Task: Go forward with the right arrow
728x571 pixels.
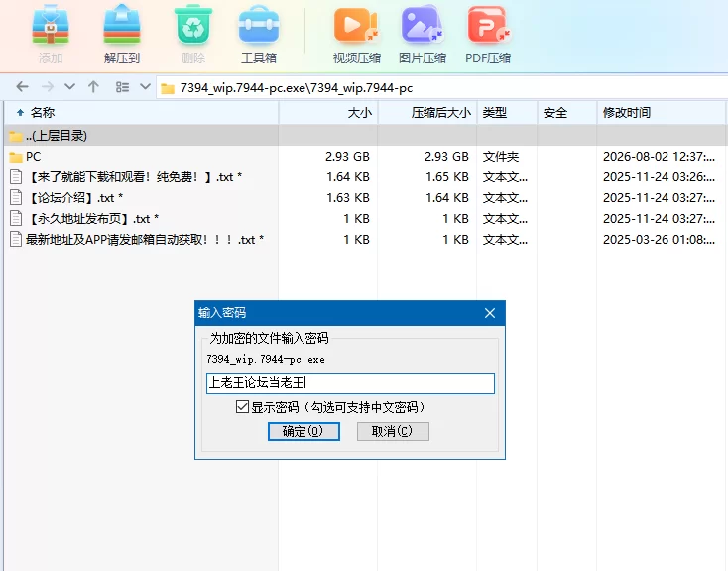Action: (47, 87)
